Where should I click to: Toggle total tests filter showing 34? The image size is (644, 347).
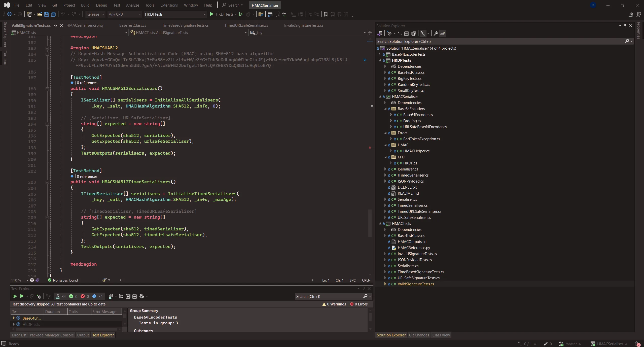pyautogui.click(x=61, y=296)
